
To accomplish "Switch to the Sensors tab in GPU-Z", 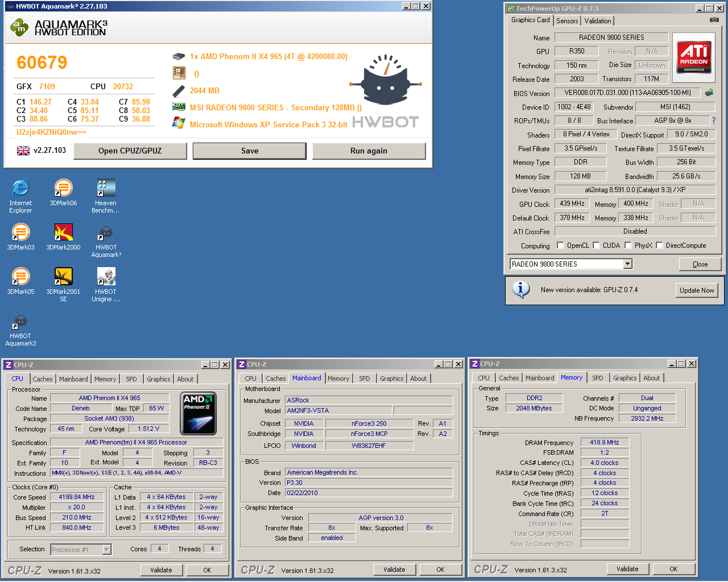I will (x=567, y=21).
